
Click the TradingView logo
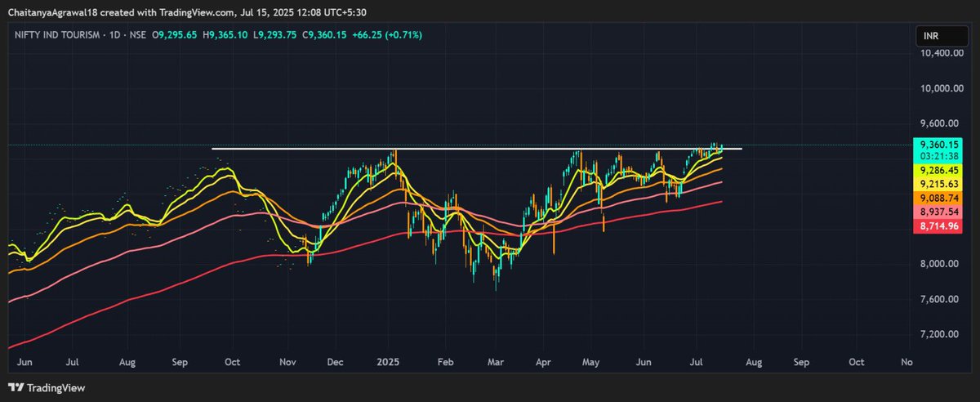[47, 388]
